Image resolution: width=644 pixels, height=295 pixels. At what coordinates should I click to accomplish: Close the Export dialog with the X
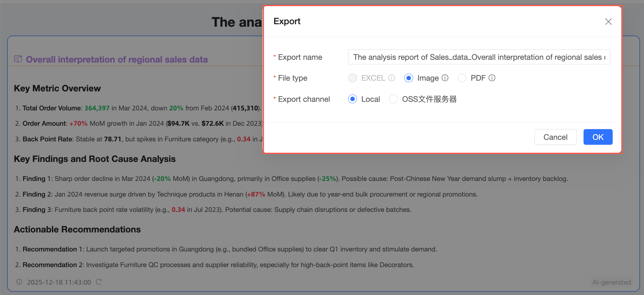click(608, 21)
